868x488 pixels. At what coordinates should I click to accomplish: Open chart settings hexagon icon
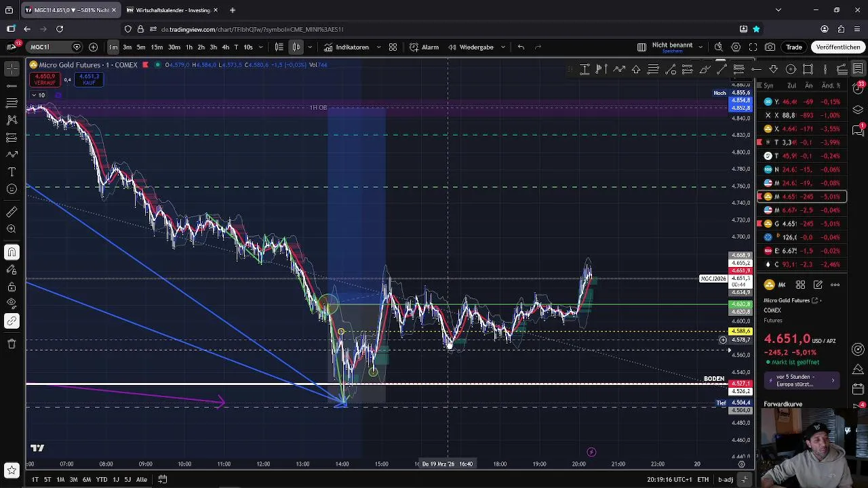click(736, 47)
